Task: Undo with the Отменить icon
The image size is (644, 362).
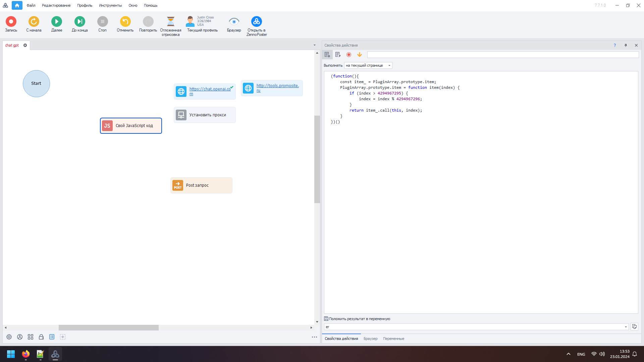Action: coord(125,21)
